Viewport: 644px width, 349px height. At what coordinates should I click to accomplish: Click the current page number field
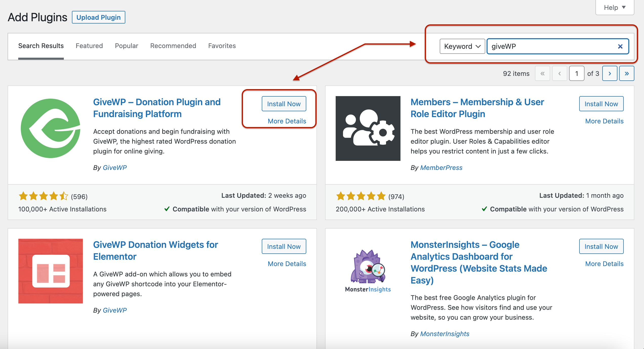tap(576, 74)
